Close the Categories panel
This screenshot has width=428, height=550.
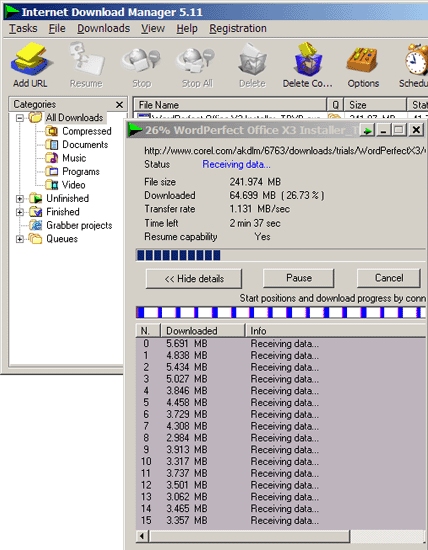(119, 105)
